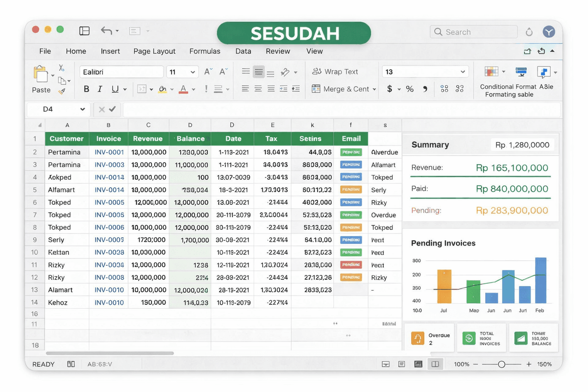Apply percent style formatting

tap(410, 89)
